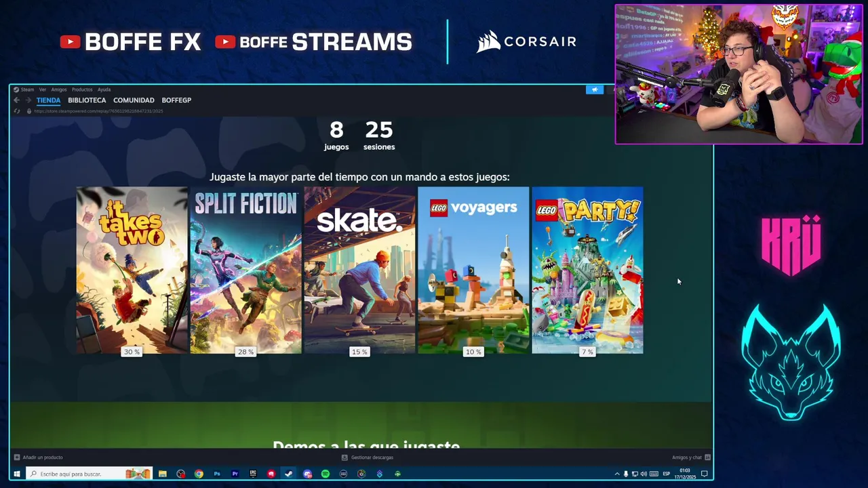Open the Amigos menu
868x488 pixels.
[x=59, y=89]
